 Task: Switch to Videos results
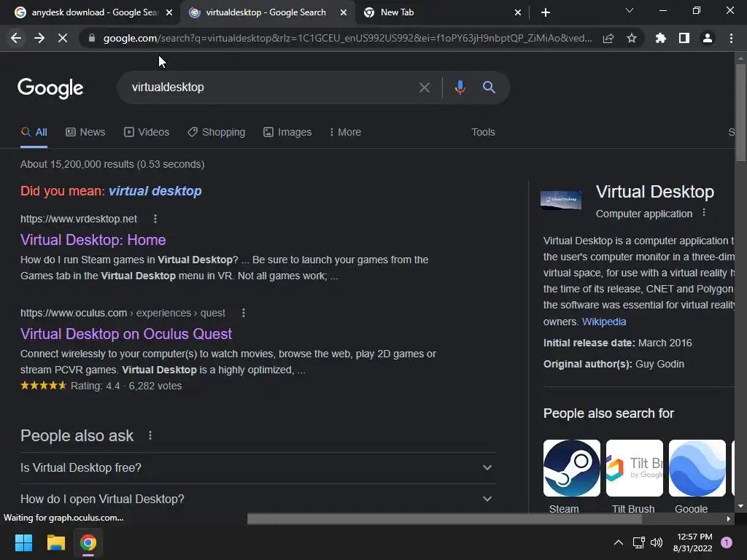pyautogui.click(x=147, y=133)
